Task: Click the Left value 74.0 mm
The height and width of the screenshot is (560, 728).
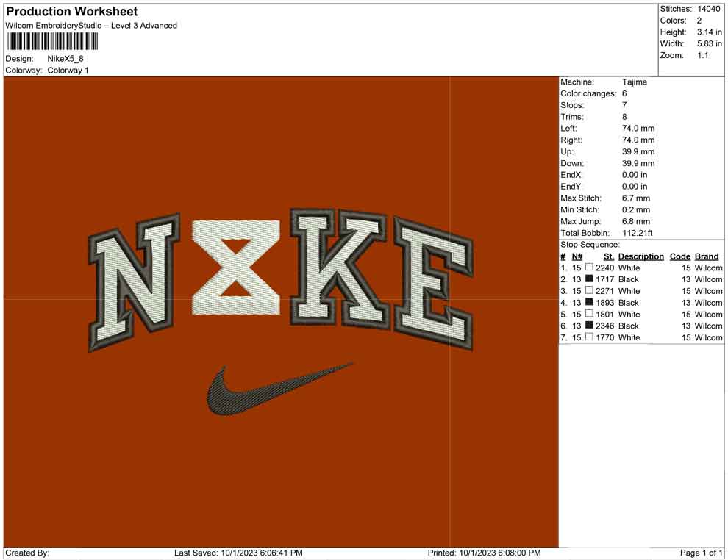Action: 638,129
